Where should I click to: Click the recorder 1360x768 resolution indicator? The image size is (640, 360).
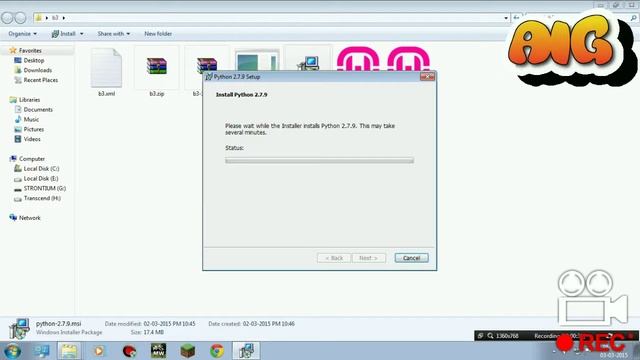[x=507, y=336]
